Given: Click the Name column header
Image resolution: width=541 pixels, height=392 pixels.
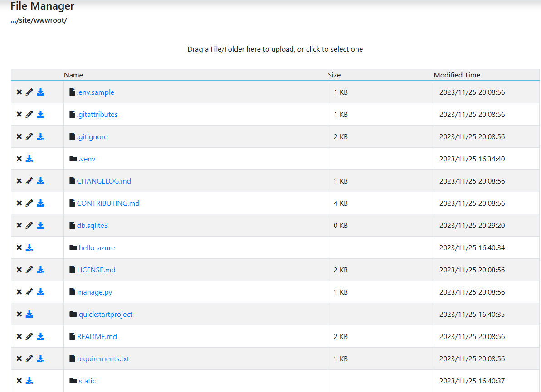Looking at the screenshot, I should [73, 75].
